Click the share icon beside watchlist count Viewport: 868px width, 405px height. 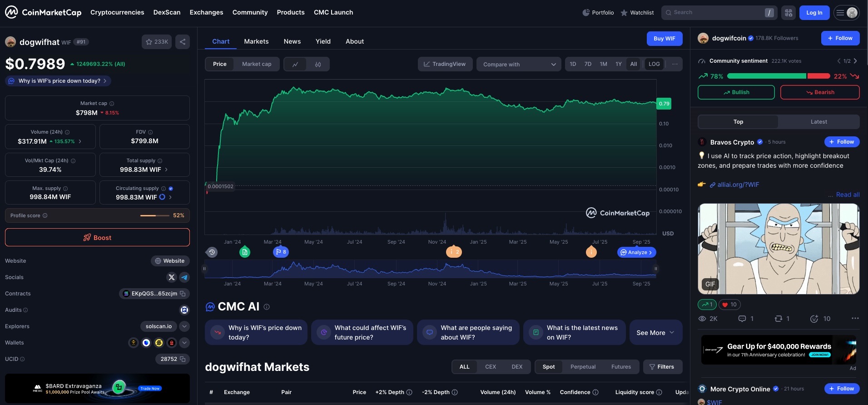183,42
